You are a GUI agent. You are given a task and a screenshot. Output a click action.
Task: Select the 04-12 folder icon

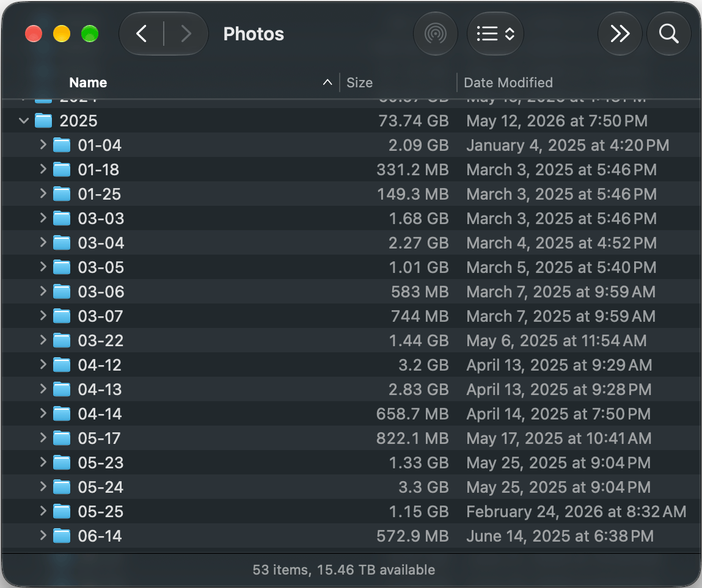coord(62,365)
